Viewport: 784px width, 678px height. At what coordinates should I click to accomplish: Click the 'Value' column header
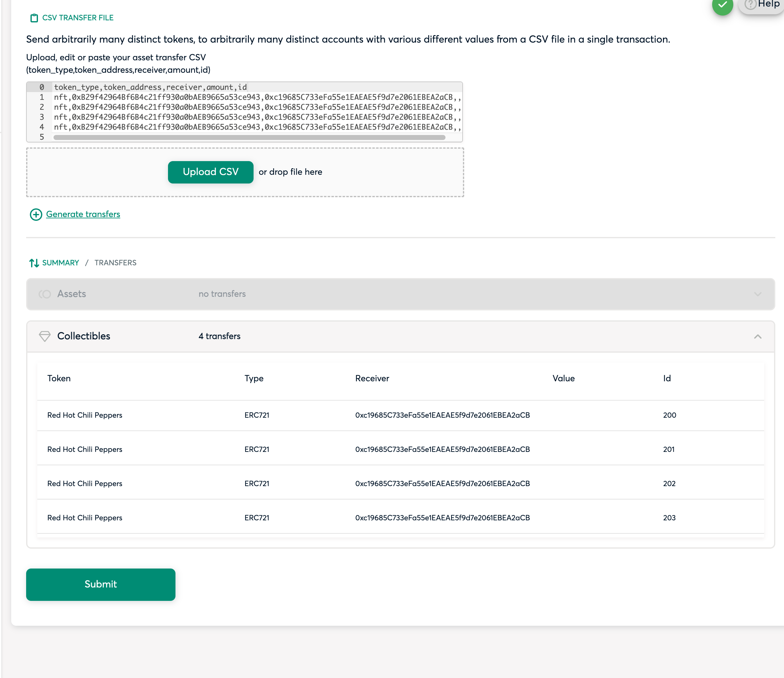(563, 378)
